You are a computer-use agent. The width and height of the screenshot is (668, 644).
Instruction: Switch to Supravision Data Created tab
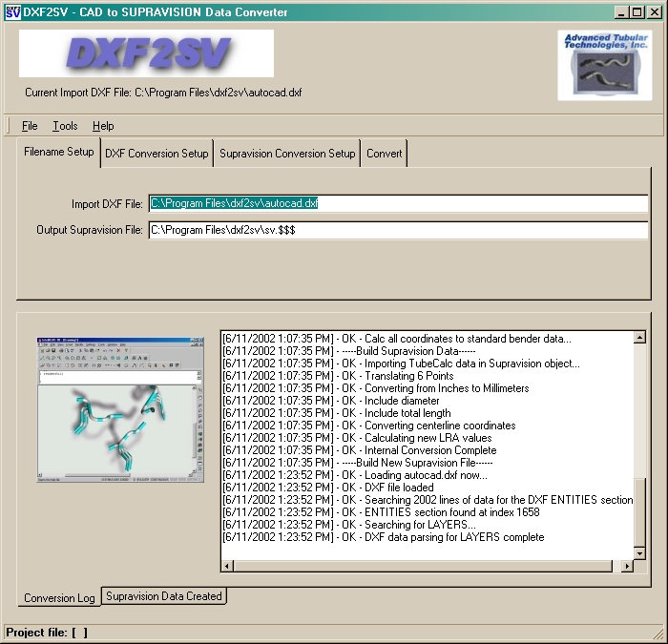(164, 596)
